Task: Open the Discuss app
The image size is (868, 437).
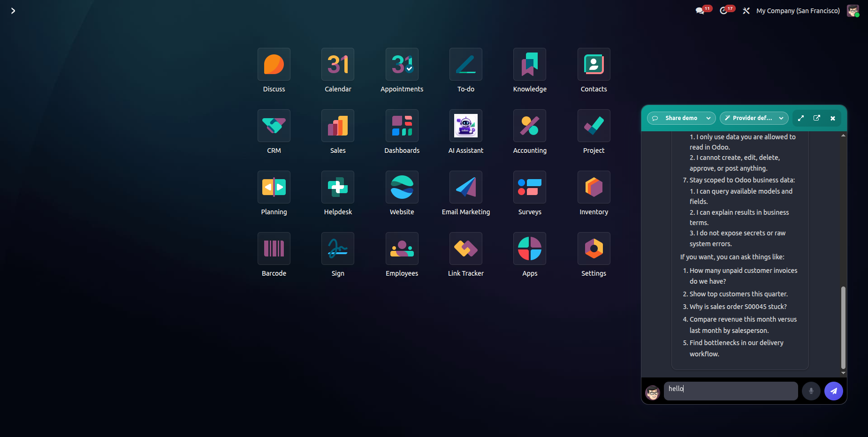Action: point(274,64)
